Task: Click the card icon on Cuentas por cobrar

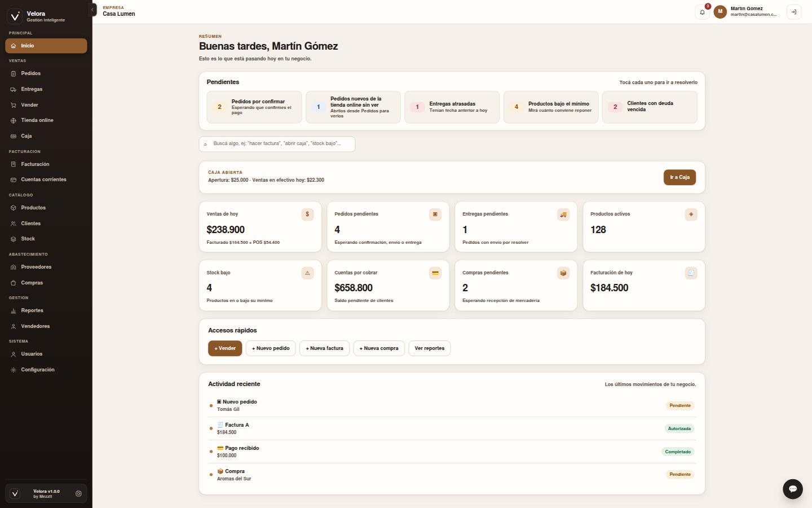Action: (435, 273)
